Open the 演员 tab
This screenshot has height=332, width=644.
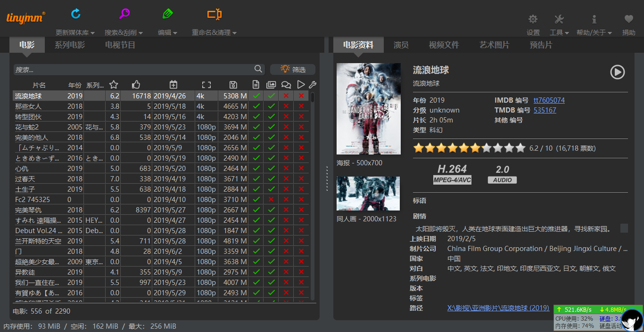click(401, 45)
